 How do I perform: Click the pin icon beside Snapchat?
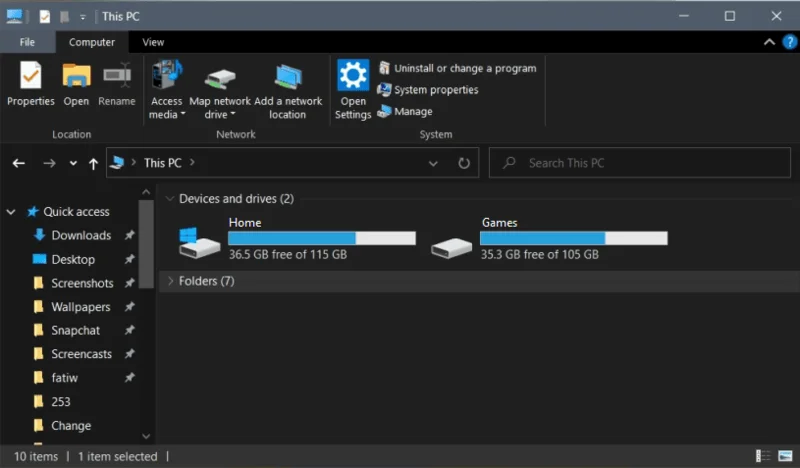point(130,330)
